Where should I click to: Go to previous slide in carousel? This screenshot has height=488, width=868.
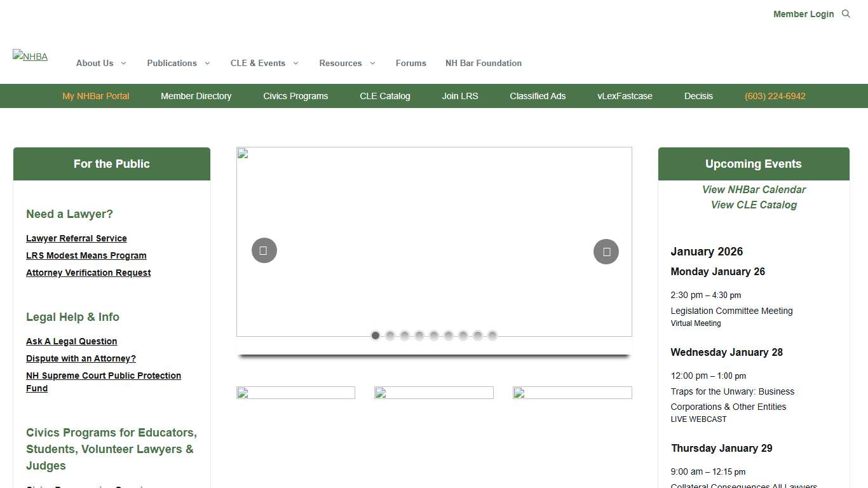pyautogui.click(x=264, y=250)
